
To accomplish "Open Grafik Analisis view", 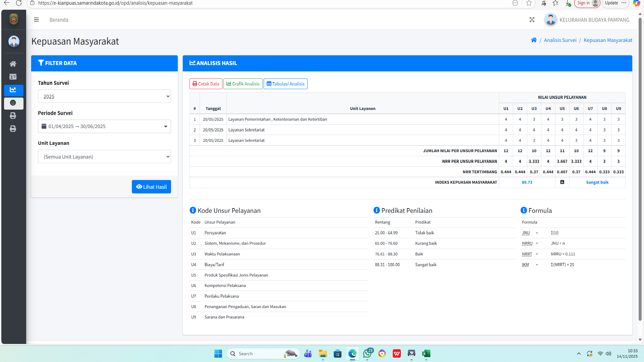I will click(243, 84).
